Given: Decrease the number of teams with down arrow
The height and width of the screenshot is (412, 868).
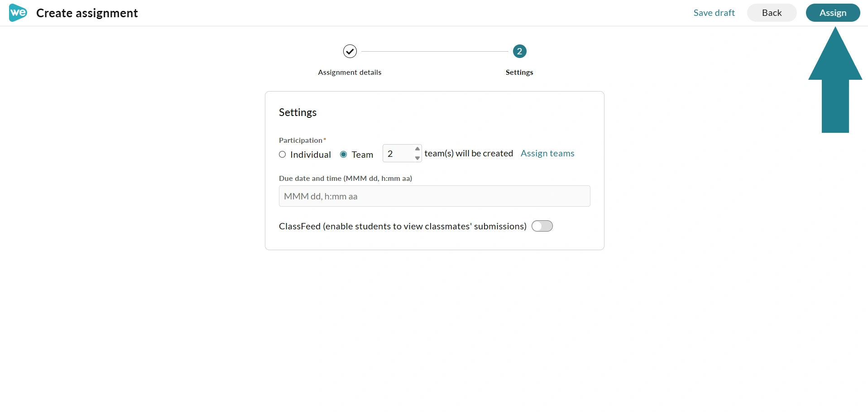Looking at the screenshot, I should point(417,158).
